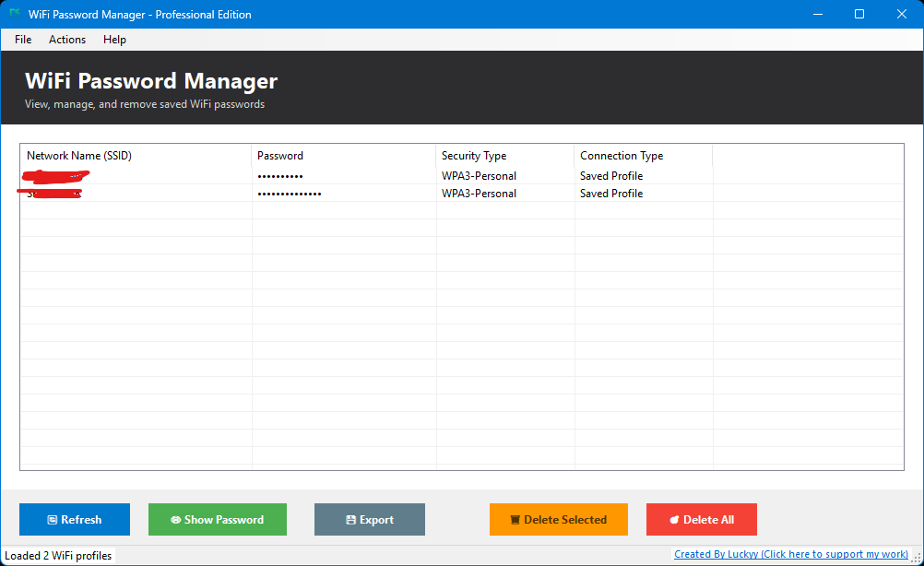Open the File menu
924x566 pixels.
[23, 40]
